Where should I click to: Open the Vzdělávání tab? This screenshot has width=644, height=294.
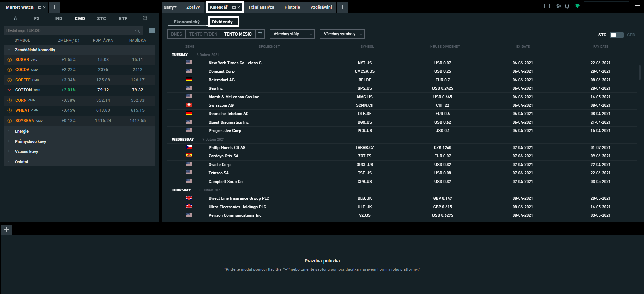(x=321, y=7)
